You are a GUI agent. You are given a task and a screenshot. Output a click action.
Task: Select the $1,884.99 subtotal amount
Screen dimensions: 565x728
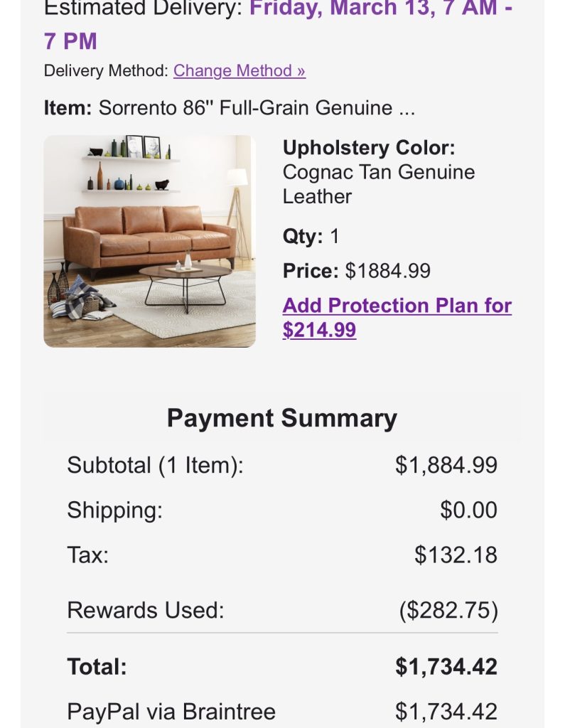(x=446, y=466)
